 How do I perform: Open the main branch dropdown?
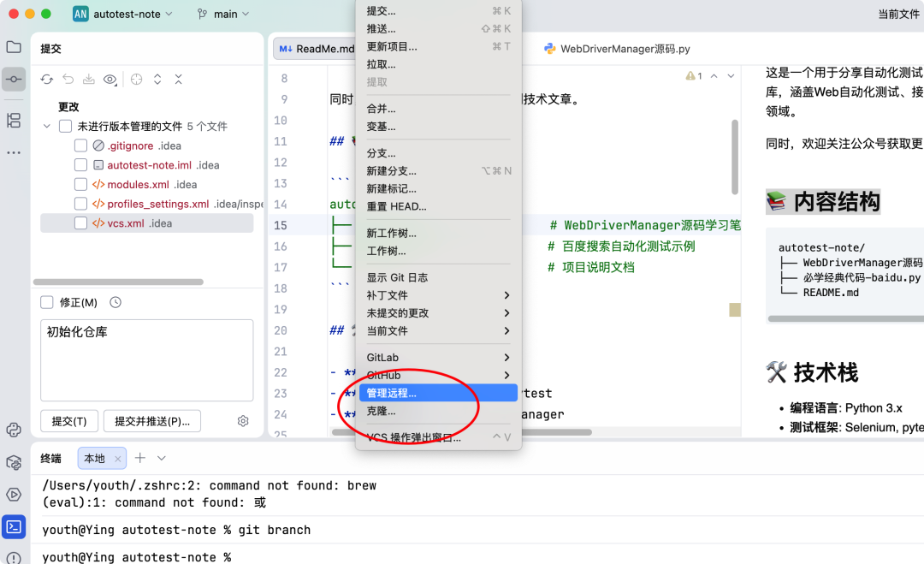[x=232, y=15]
